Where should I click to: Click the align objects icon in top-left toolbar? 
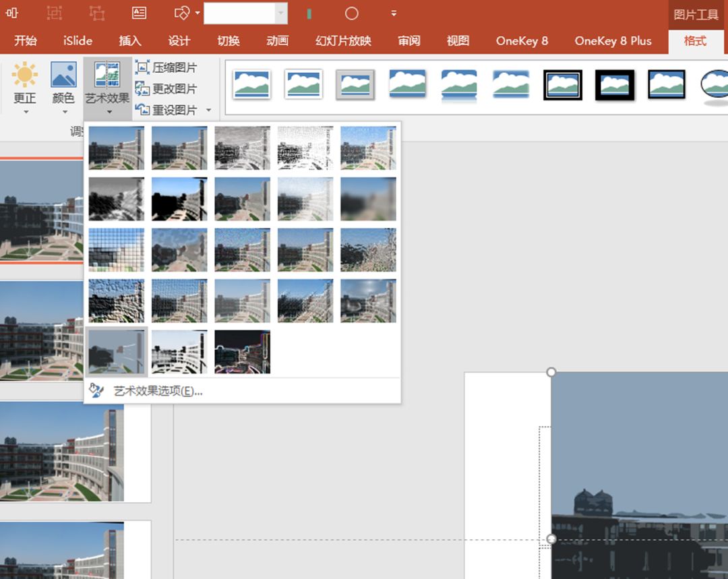tap(12, 13)
